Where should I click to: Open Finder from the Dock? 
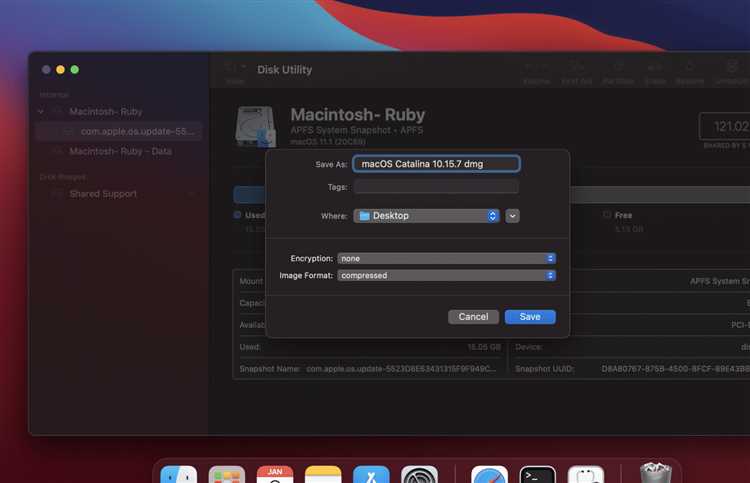[x=178, y=474]
